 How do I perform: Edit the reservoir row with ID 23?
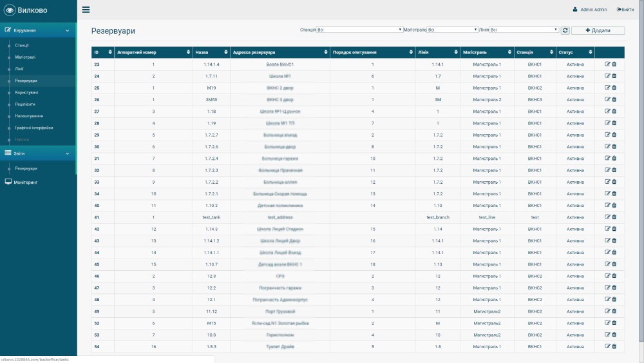point(607,64)
